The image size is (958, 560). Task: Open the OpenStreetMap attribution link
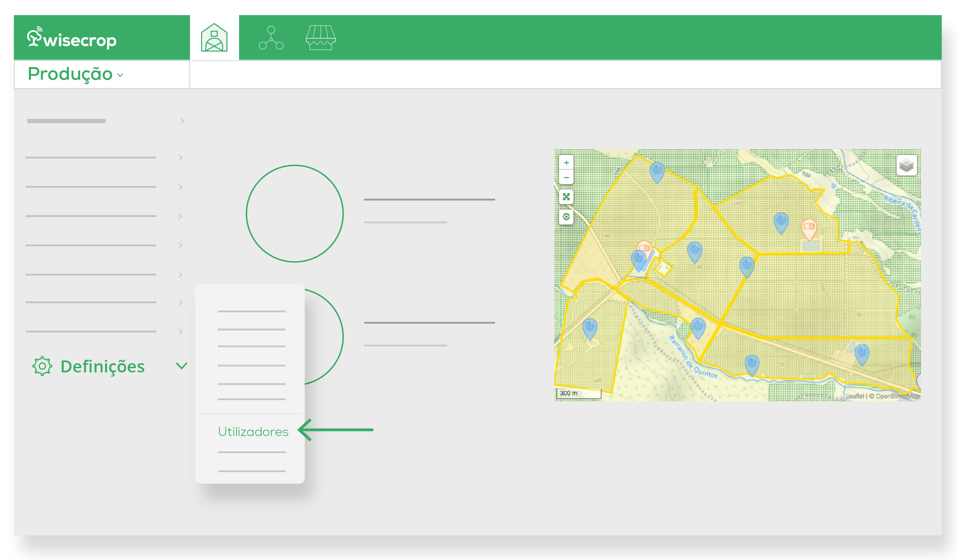[897, 396]
